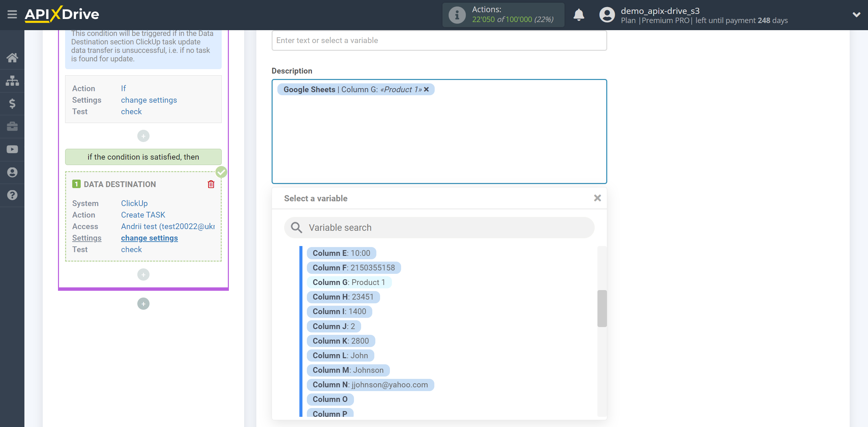This screenshot has height=427, width=868.
Task: Select variable Column L: John
Action: tap(340, 355)
